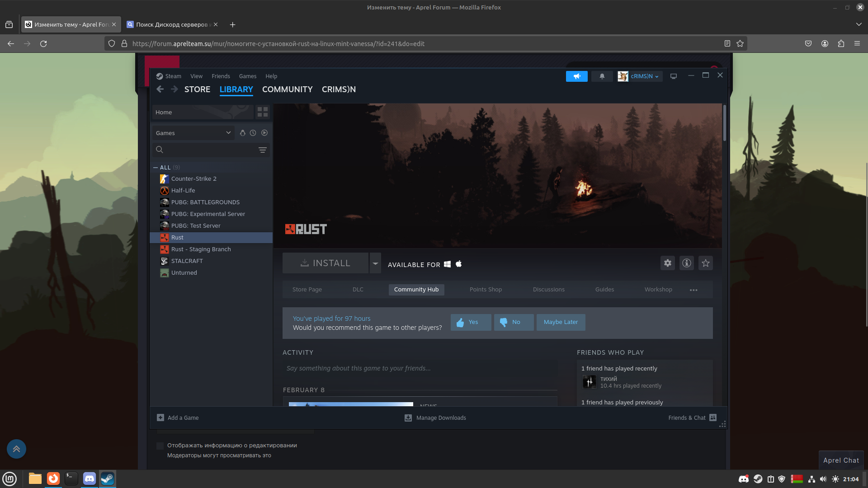This screenshot has width=868, height=488.
Task: Open advanced library filter options
Action: pyautogui.click(x=263, y=150)
